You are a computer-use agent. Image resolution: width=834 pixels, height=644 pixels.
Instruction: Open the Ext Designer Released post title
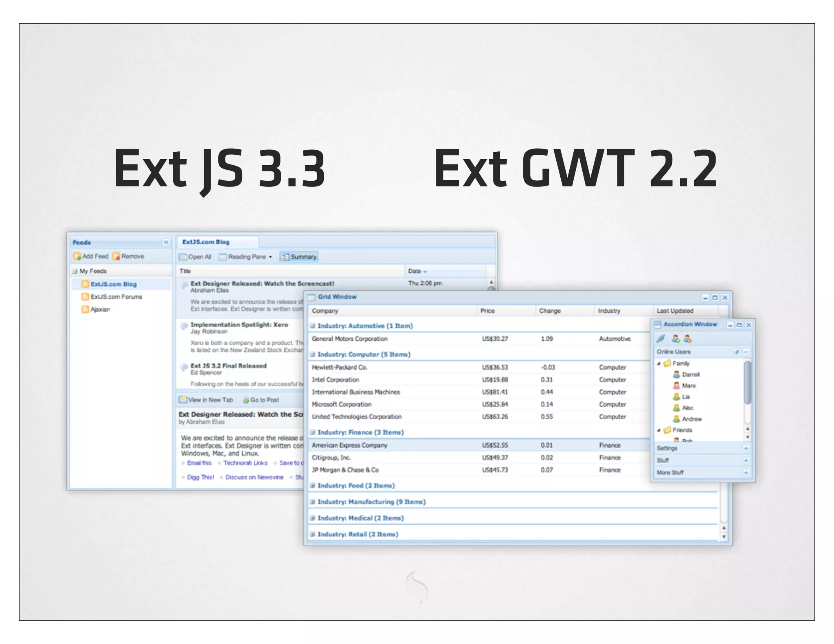pos(262,283)
